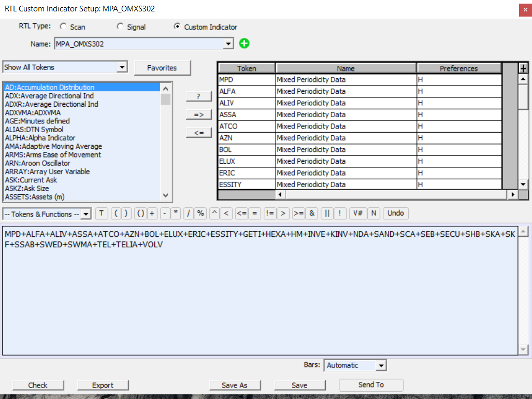Click the plus icon atop token table
532x399 pixels.
pyautogui.click(x=523, y=68)
